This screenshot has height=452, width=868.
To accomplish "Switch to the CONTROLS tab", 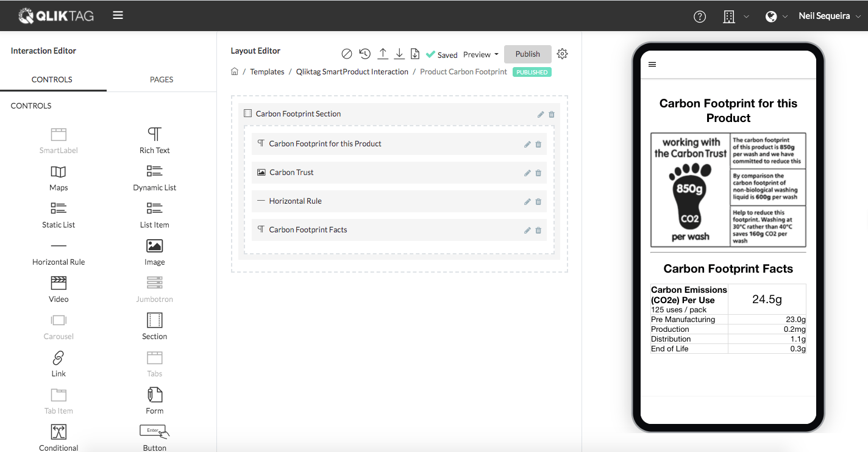I will 52,79.
